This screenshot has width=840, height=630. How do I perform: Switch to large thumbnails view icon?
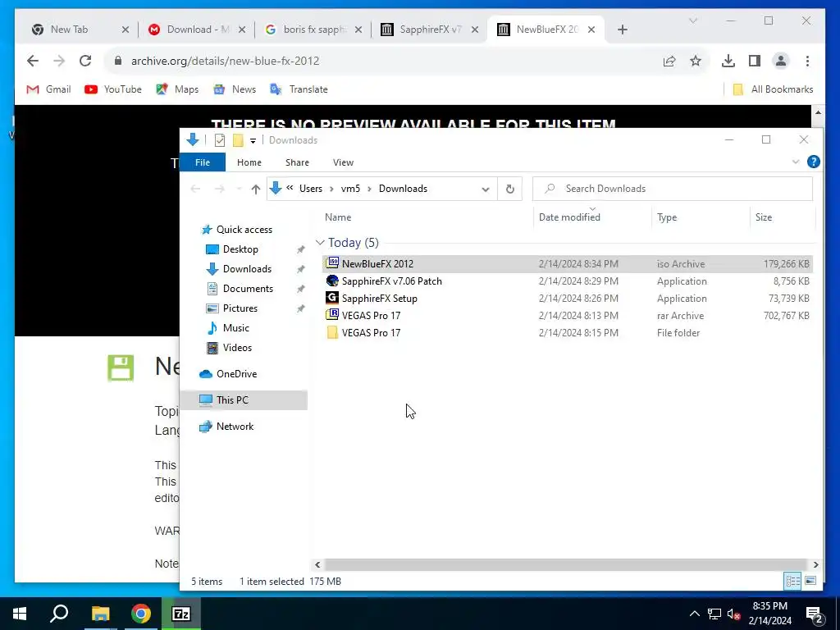810,581
